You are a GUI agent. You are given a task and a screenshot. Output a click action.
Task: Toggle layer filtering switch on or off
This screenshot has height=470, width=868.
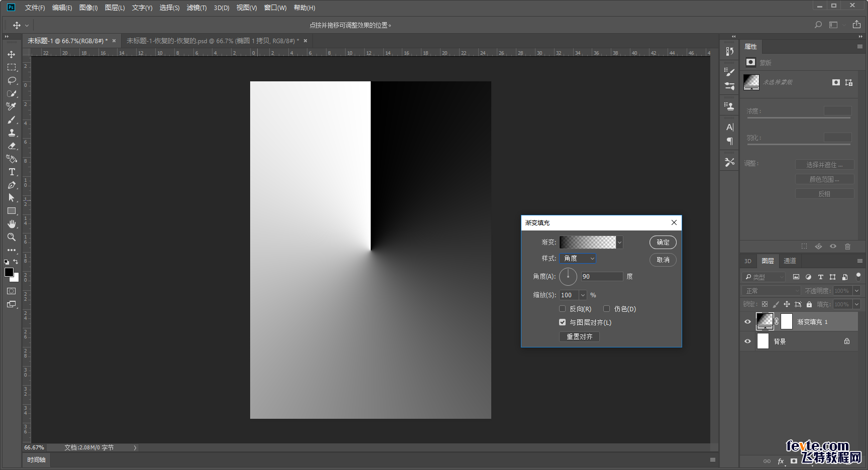(858, 276)
